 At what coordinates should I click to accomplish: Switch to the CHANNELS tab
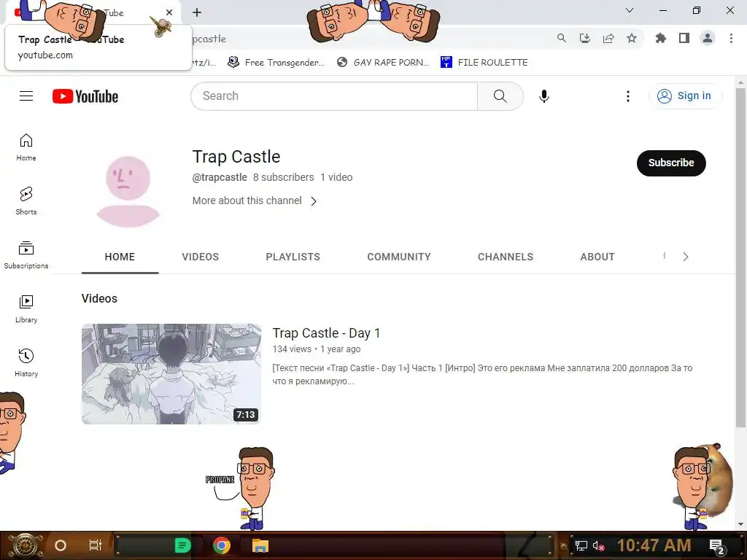(x=506, y=257)
